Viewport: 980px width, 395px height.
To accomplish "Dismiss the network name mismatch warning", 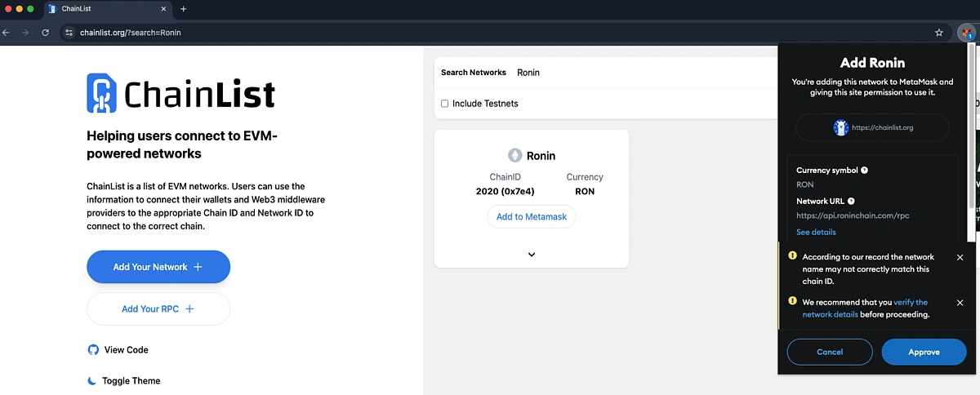I will click(960, 257).
